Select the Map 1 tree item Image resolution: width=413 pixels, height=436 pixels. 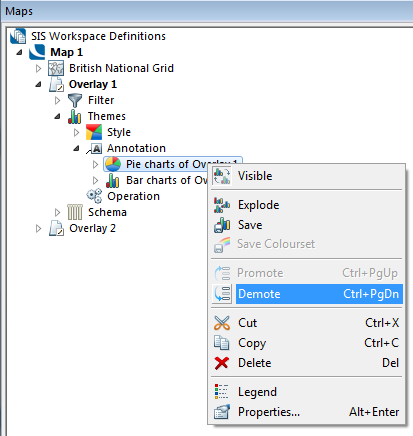tap(66, 52)
